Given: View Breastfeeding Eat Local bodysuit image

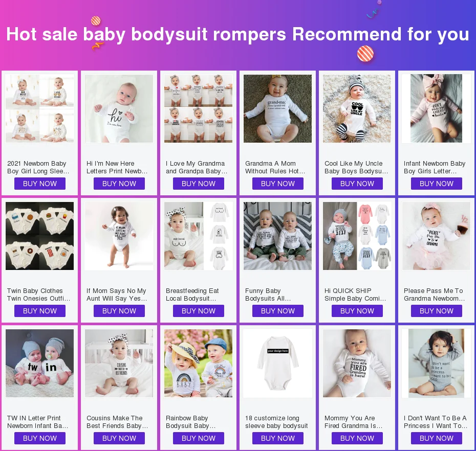Looking at the screenshot, I should [x=198, y=236].
